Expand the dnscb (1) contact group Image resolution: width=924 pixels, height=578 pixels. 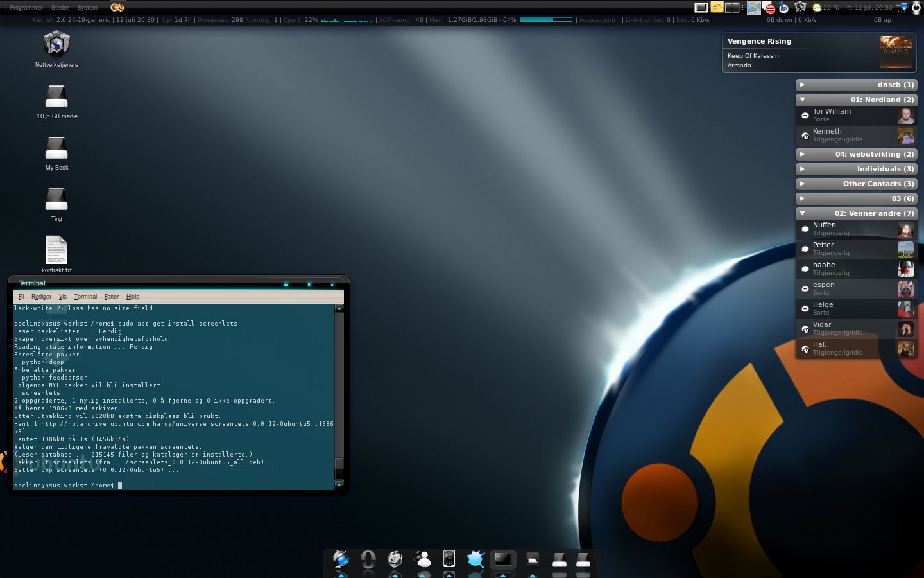[x=857, y=85]
